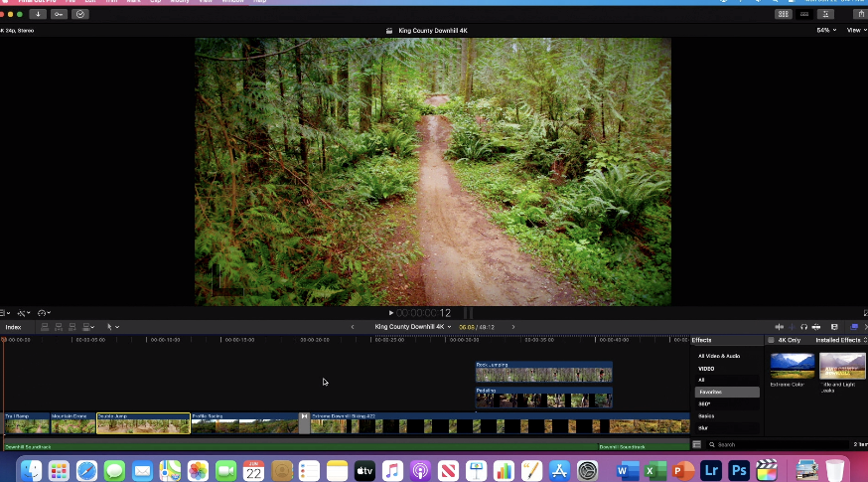Select the Pedaling connected clip

pyautogui.click(x=543, y=398)
